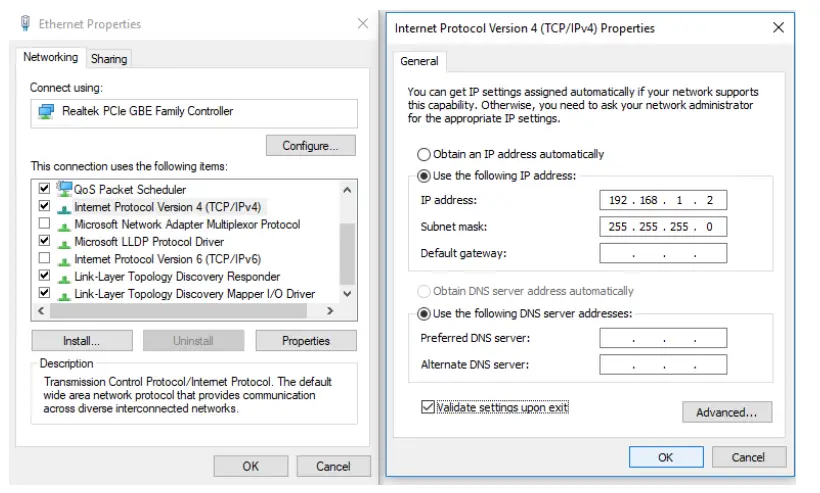Click the Microsoft Network Adapter Multiplexor Protocol icon
This screenshot has height=493, width=820.
point(65,225)
